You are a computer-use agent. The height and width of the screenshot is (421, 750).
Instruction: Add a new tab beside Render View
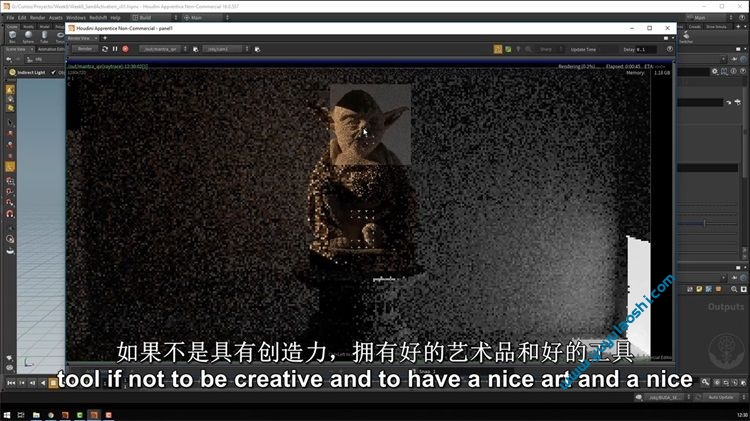point(105,38)
